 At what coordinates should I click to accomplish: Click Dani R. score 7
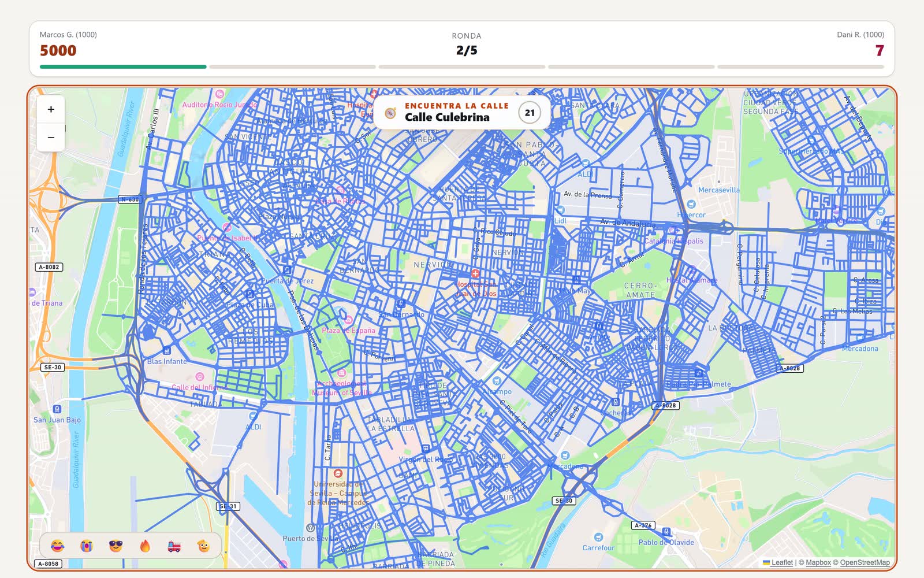(x=880, y=50)
